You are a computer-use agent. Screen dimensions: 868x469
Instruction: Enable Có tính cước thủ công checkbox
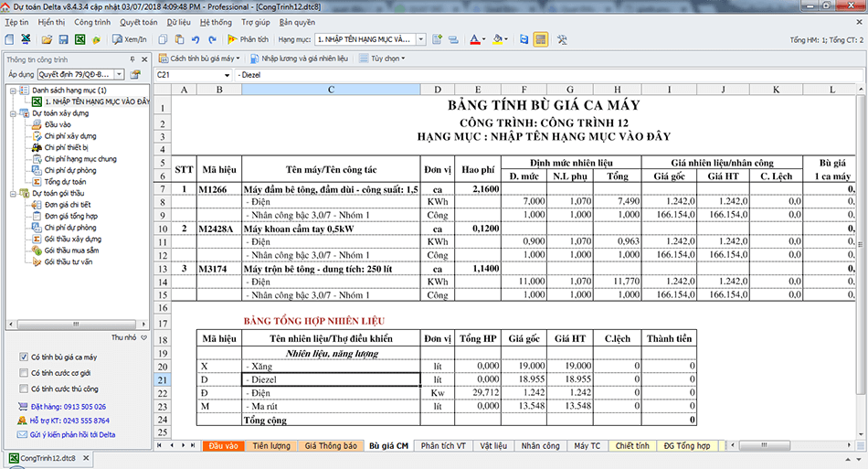(23, 389)
